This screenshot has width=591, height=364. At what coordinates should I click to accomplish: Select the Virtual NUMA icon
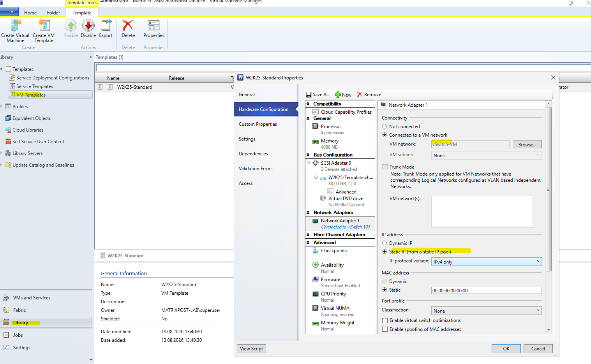[316, 308]
